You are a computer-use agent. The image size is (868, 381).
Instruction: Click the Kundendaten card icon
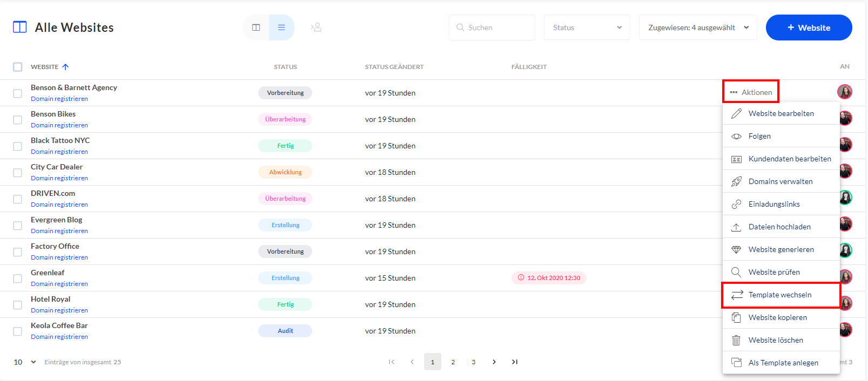736,159
